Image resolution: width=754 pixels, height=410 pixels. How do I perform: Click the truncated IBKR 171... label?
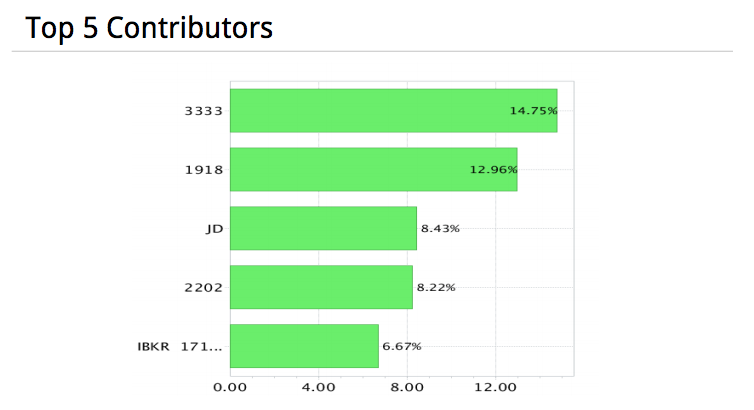click(x=180, y=347)
